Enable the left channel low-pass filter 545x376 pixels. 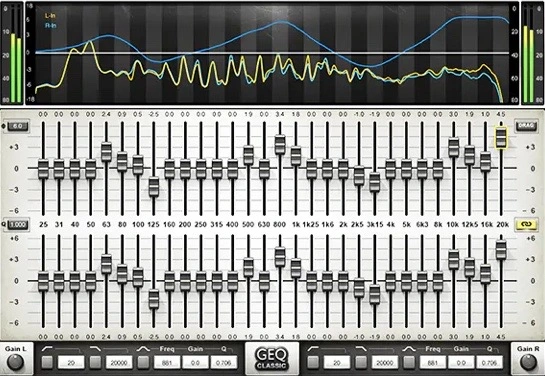(96, 362)
